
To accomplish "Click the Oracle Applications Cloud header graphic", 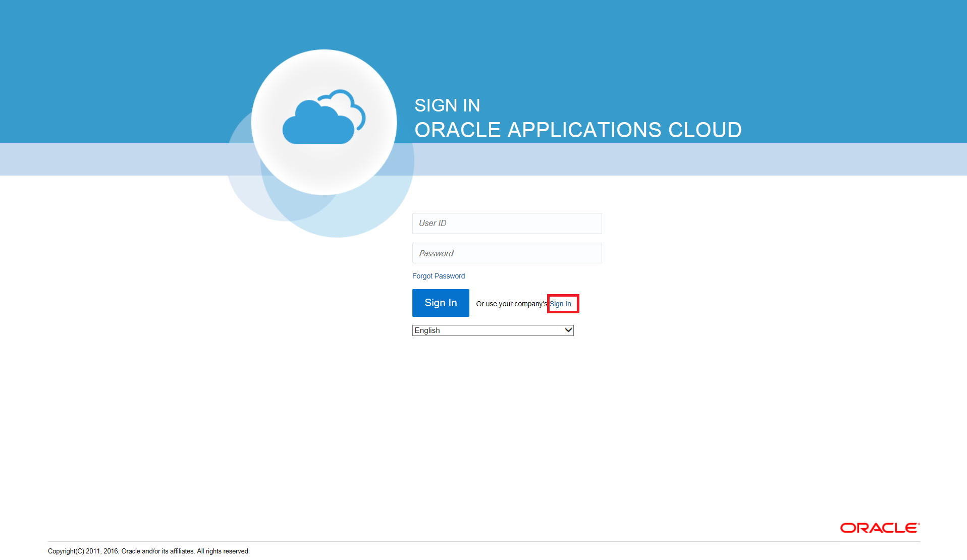I will pos(577,129).
